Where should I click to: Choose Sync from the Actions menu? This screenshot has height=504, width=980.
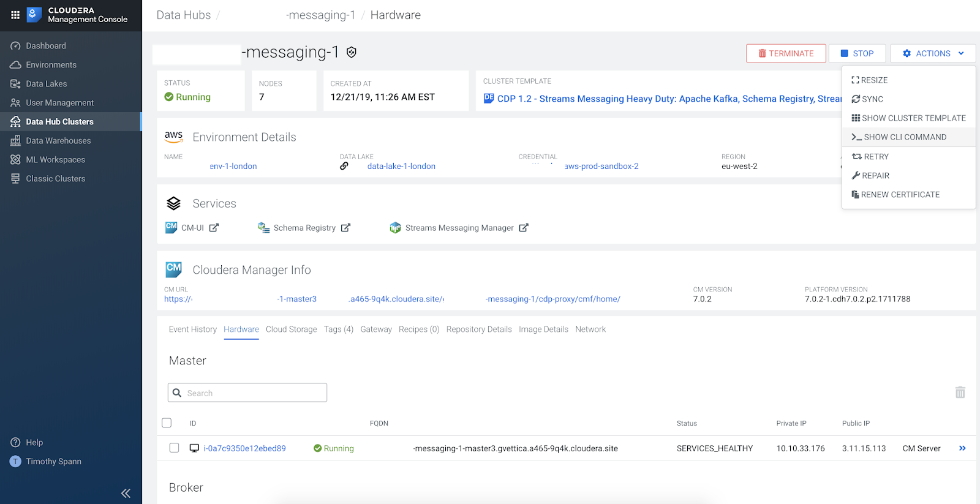(x=908, y=99)
